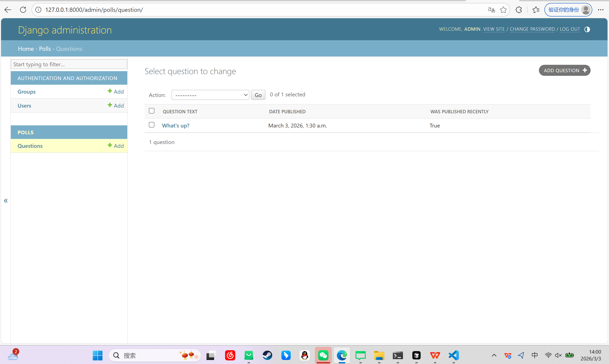Tick the checkbox for What's up? row
Screen dimensions: 609x364
point(152,125)
